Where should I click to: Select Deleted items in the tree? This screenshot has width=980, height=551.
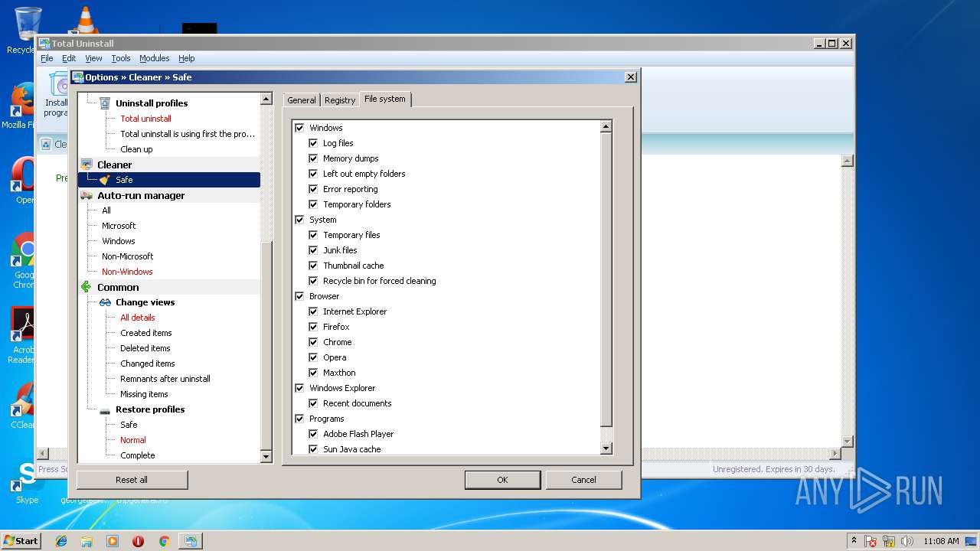click(145, 348)
